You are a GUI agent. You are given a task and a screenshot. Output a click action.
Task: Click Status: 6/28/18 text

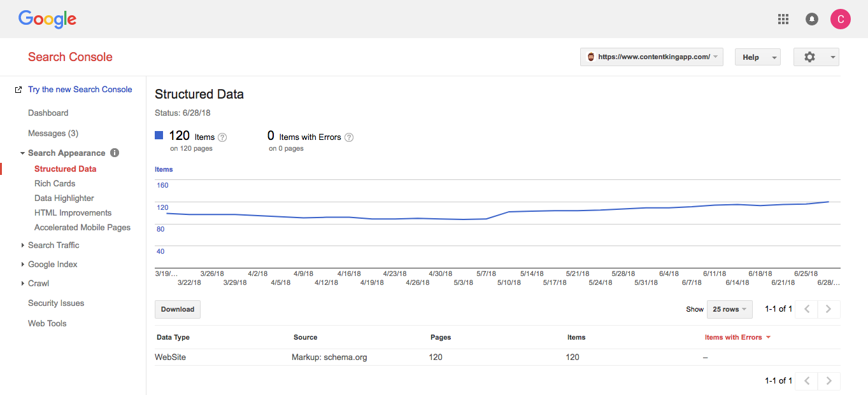[x=183, y=113]
